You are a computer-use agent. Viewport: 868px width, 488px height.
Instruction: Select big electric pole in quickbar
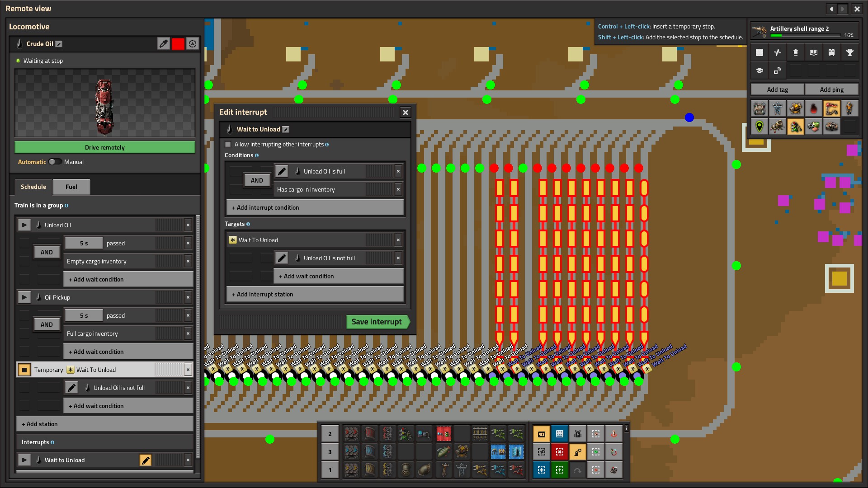[462, 470]
